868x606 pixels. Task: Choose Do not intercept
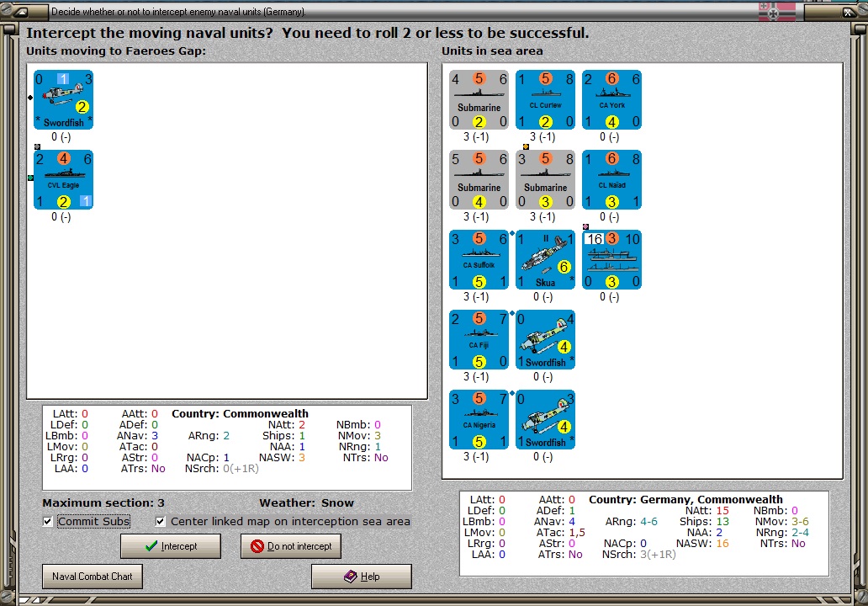click(x=291, y=546)
